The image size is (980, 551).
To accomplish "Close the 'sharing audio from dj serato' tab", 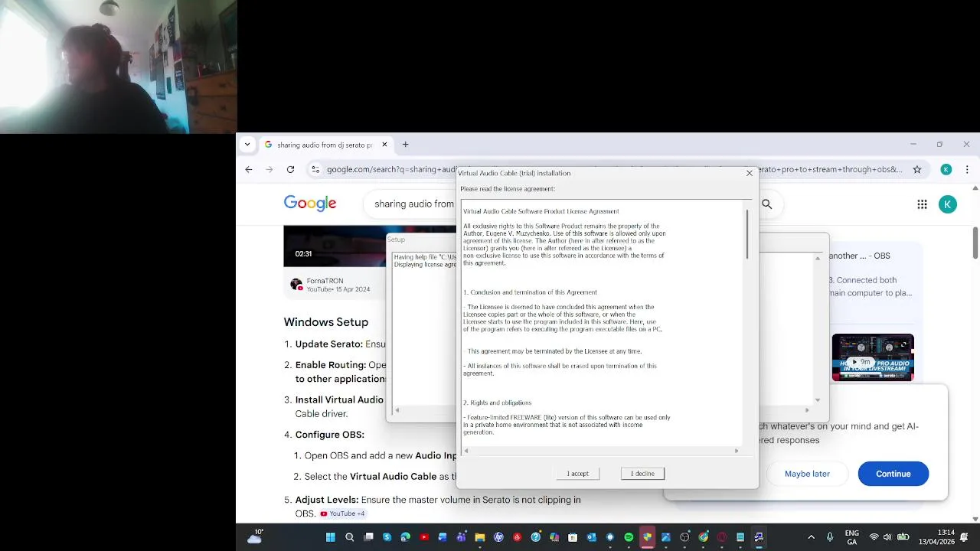I will coord(385,145).
